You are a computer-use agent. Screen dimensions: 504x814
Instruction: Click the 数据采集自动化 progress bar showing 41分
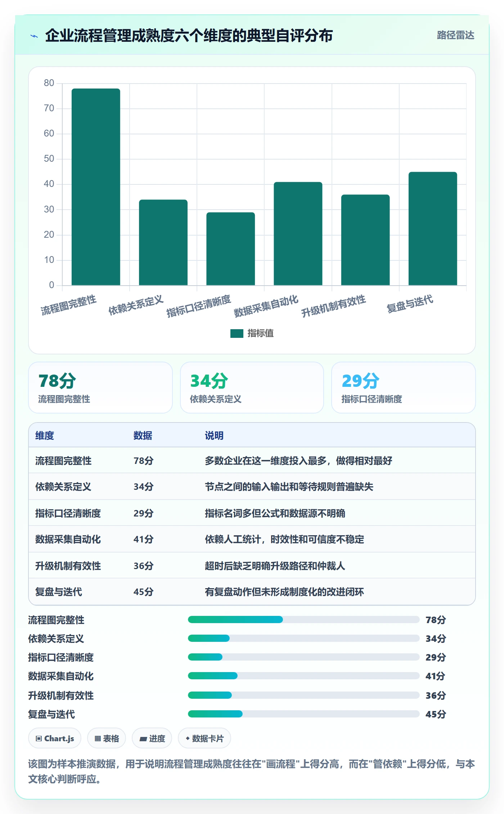(304, 676)
